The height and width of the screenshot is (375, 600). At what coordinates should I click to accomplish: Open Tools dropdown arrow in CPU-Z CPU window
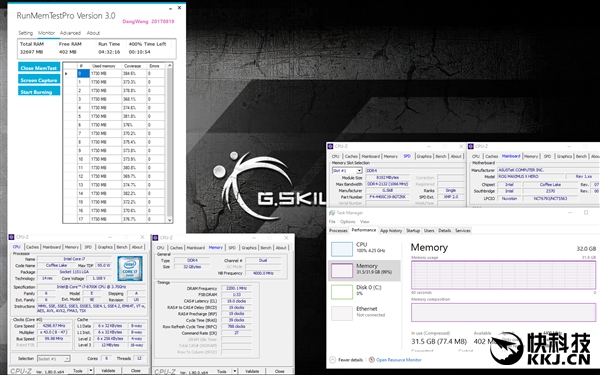pyautogui.click(x=91, y=370)
